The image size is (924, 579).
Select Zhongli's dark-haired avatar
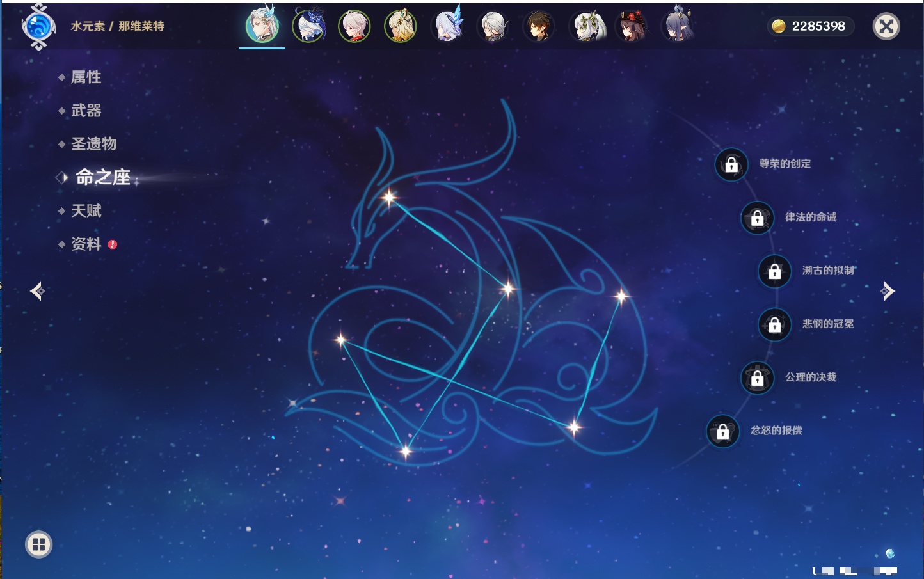pyautogui.click(x=539, y=26)
